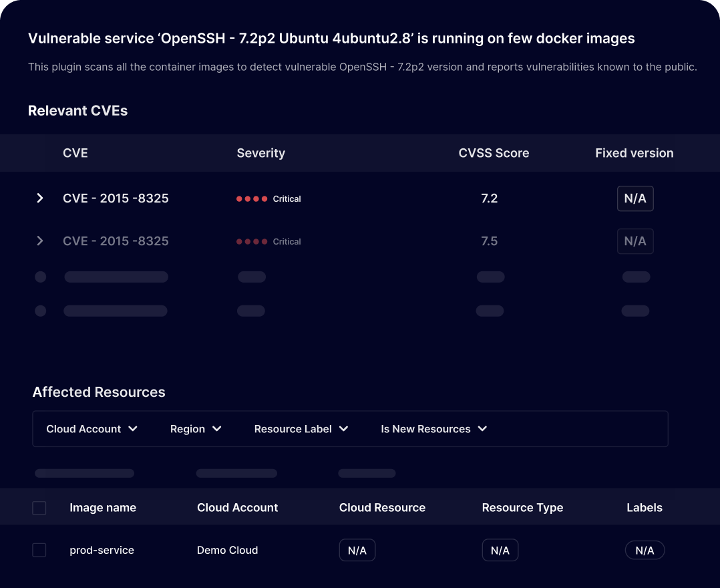The height and width of the screenshot is (588, 720).
Task: Click the Severity column header
Action: [x=260, y=153]
